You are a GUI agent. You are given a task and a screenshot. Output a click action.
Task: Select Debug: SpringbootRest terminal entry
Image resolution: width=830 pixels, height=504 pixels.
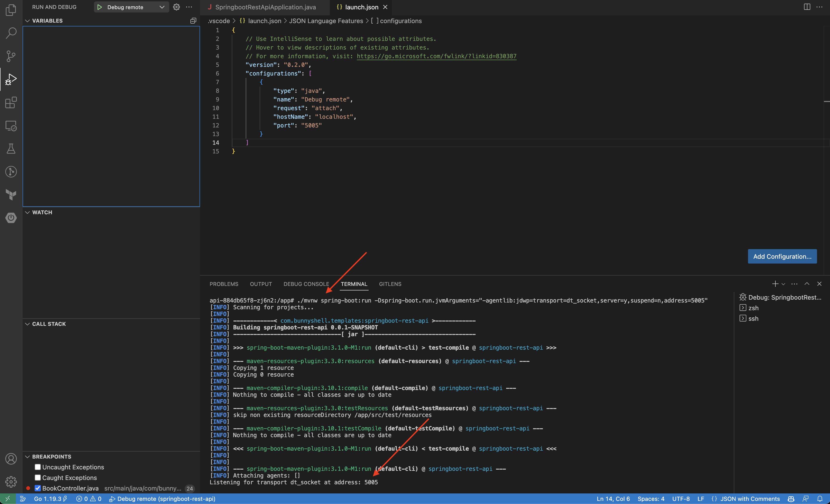click(780, 297)
